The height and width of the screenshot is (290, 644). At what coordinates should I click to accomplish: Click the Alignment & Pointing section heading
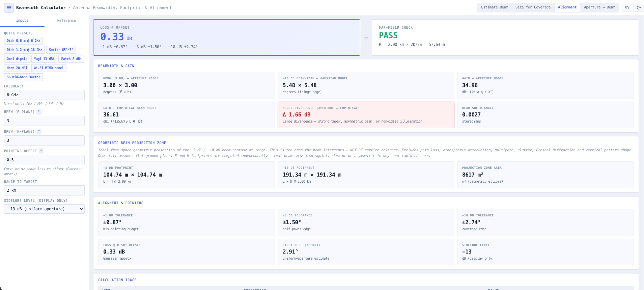(x=121, y=203)
